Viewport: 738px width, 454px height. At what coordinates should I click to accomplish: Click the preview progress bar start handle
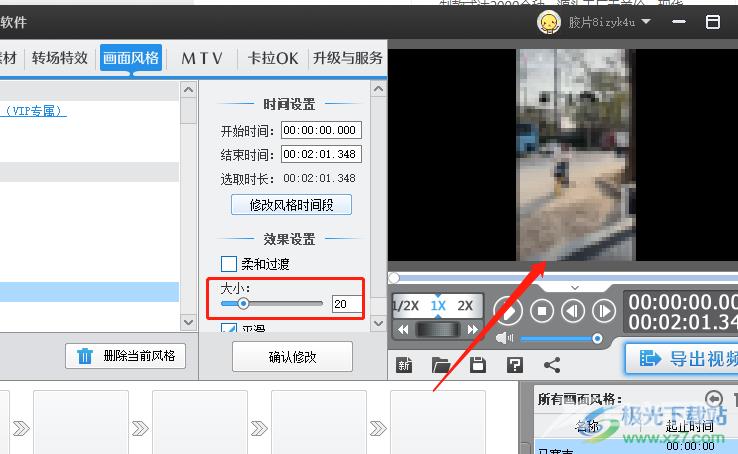point(394,278)
